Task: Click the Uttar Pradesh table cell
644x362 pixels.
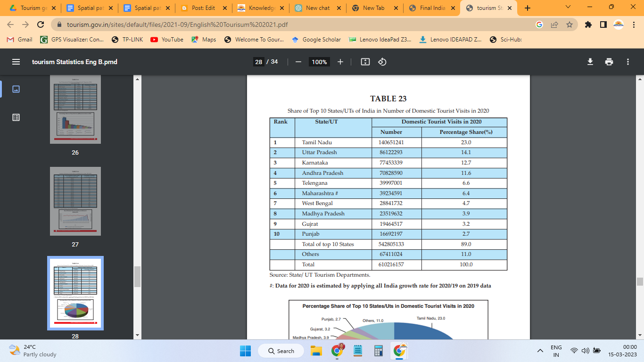Action: point(333,152)
